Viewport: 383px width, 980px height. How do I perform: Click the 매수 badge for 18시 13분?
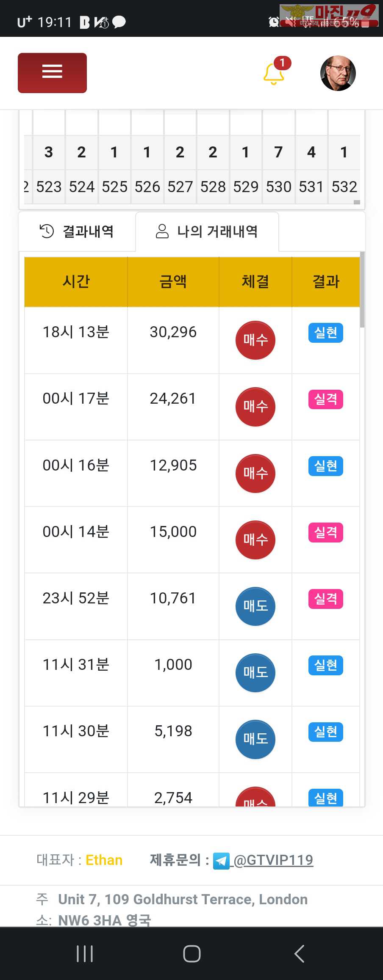pyautogui.click(x=255, y=340)
